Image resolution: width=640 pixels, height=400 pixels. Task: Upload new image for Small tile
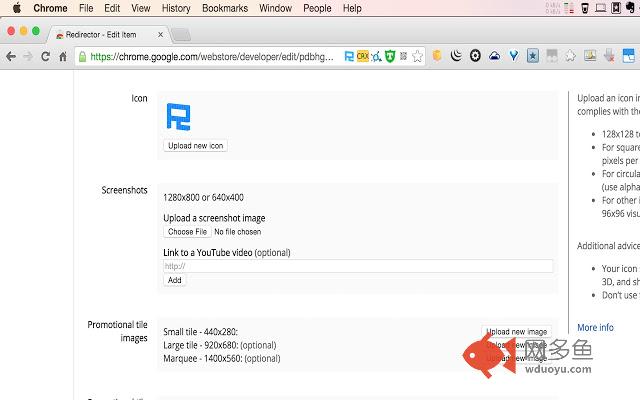515,331
